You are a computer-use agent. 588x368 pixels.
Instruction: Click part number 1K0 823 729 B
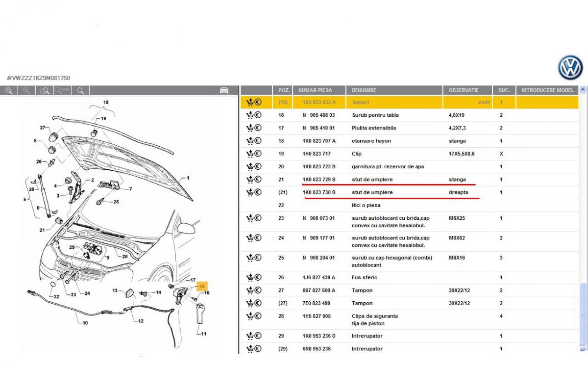point(319,179)
